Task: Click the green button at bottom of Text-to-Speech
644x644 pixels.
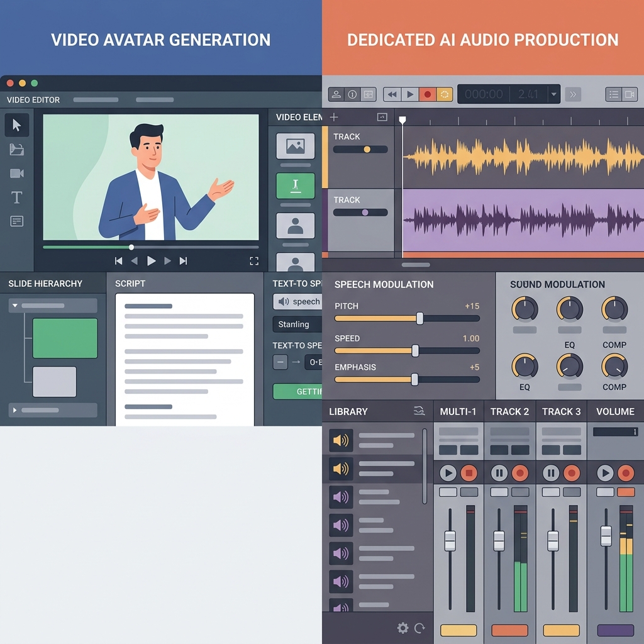Action: [x=297, y=391]
